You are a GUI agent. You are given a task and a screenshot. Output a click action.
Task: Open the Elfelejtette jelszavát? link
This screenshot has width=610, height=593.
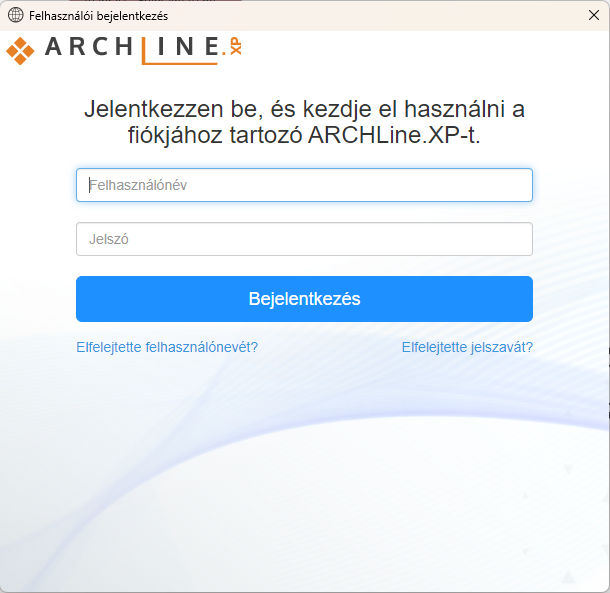point(467,347)
